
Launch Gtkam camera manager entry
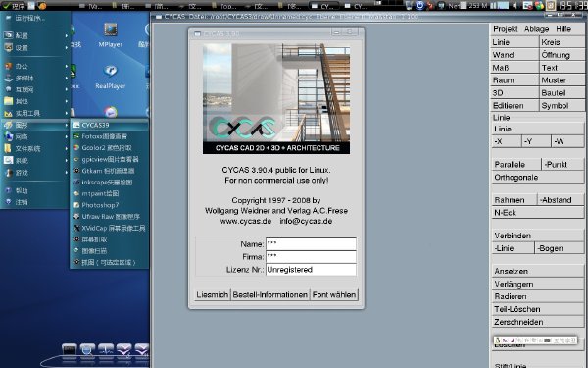coord(110,171)
